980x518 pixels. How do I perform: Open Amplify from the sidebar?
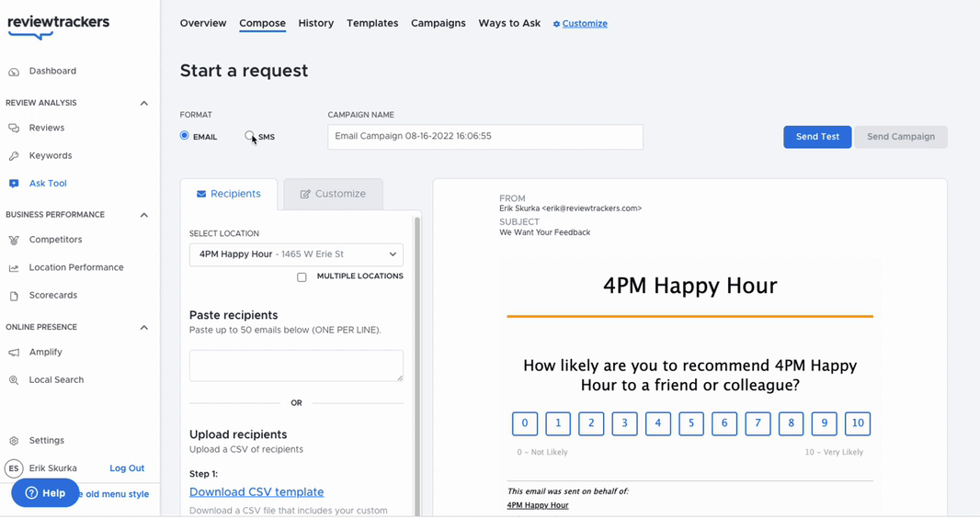tap(46, 352)
